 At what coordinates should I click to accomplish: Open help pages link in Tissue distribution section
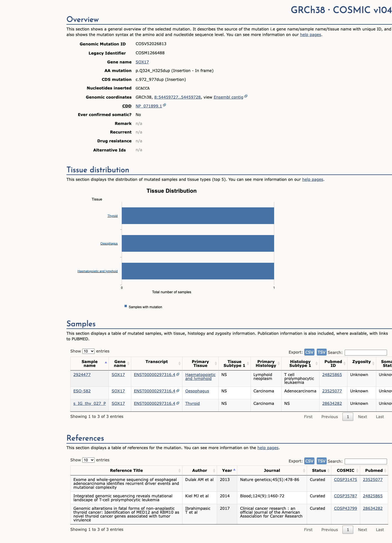(x=313, y=179)
